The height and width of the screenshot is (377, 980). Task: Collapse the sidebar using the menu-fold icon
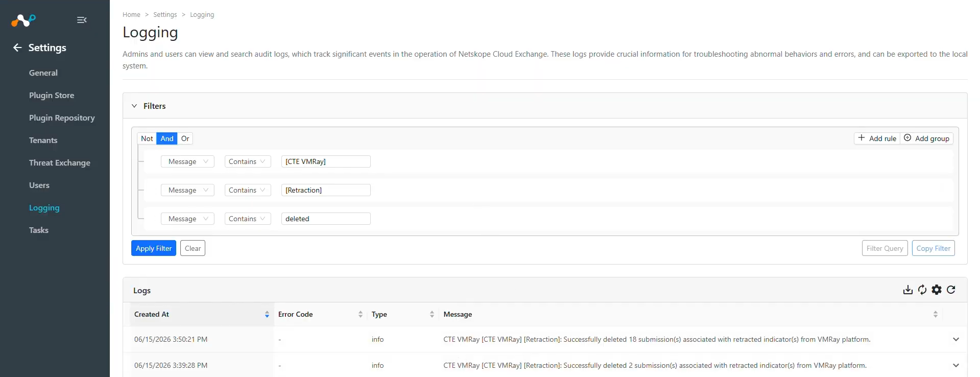(82, 20)
